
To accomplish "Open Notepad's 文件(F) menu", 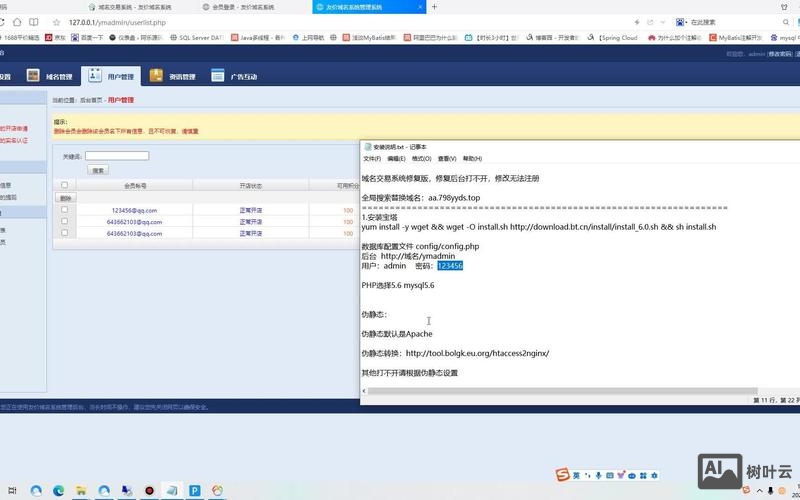I will point(372,158).
